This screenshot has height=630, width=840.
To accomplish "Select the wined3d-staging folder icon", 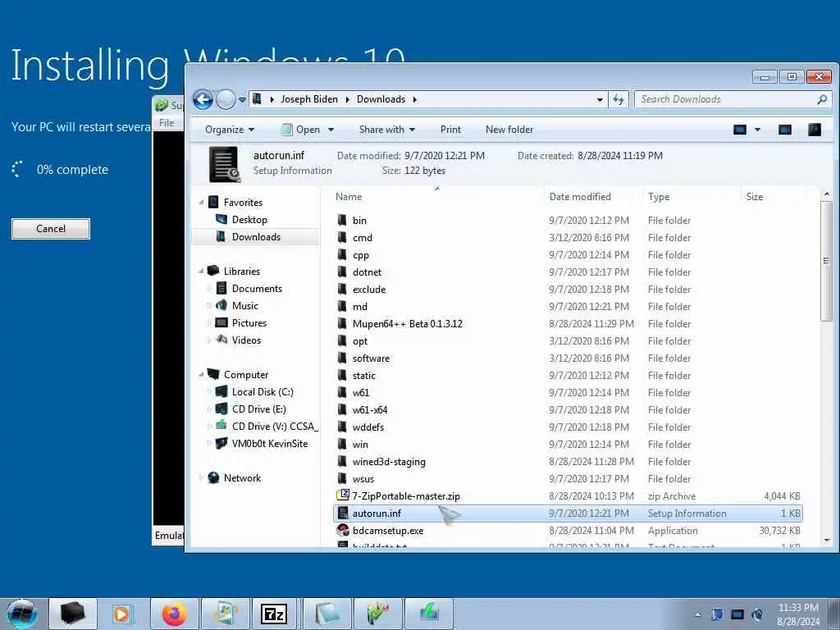I will click(342, 461).
